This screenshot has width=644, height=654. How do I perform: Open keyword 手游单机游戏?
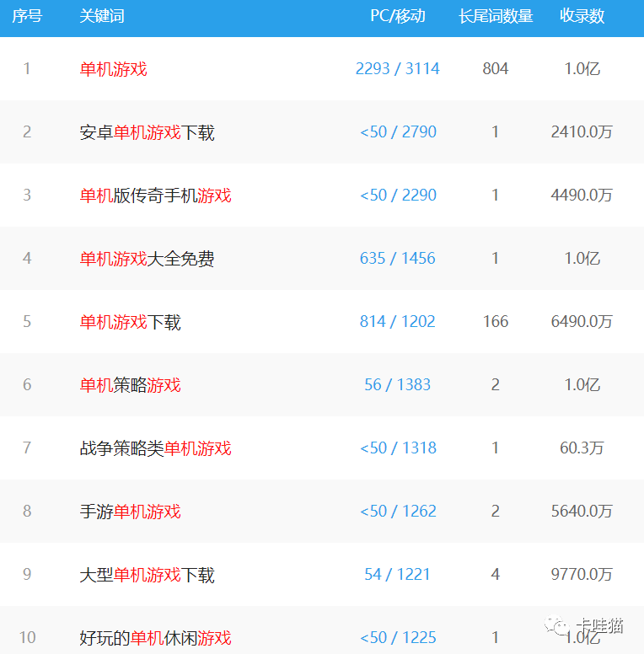coord(130,512)
